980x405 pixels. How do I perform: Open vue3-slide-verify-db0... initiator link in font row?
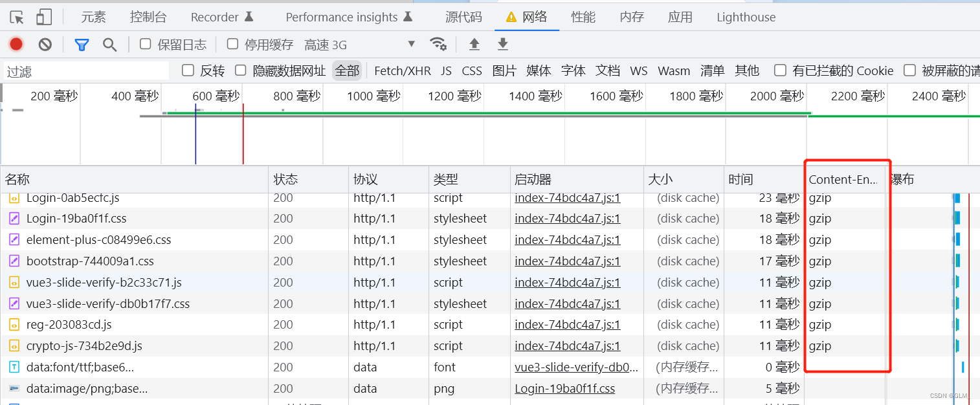click(x=577, y=367)
